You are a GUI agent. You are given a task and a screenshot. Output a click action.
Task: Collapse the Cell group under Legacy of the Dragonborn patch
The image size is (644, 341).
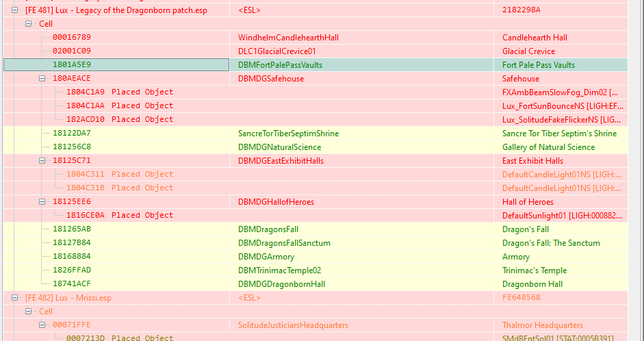click(28, 23)
